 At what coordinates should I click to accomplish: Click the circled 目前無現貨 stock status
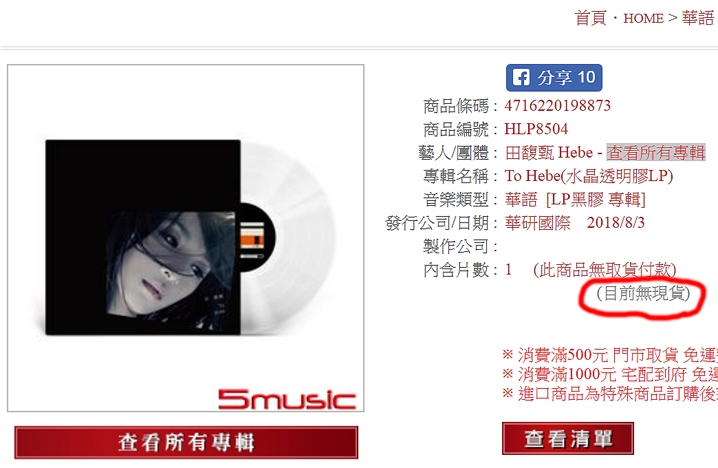(x=643, y=293)
